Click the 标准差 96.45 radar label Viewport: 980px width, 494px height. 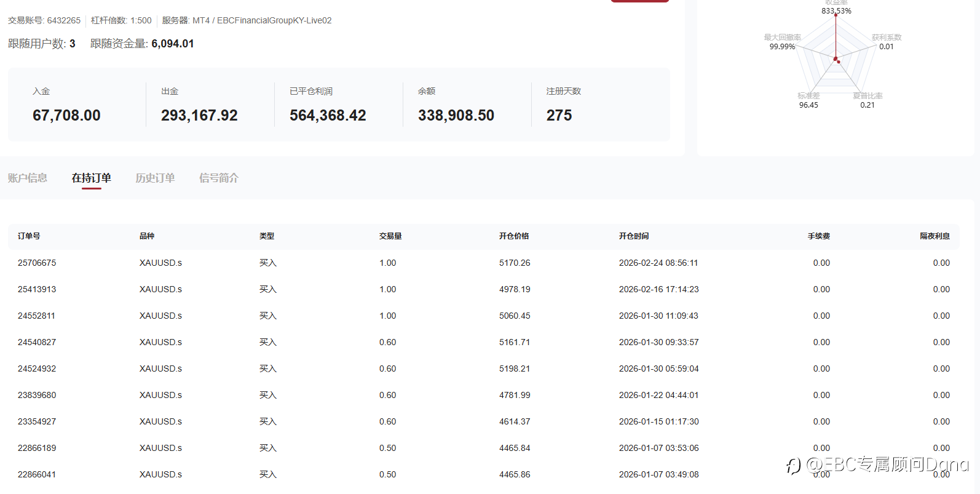pos(808,100)
